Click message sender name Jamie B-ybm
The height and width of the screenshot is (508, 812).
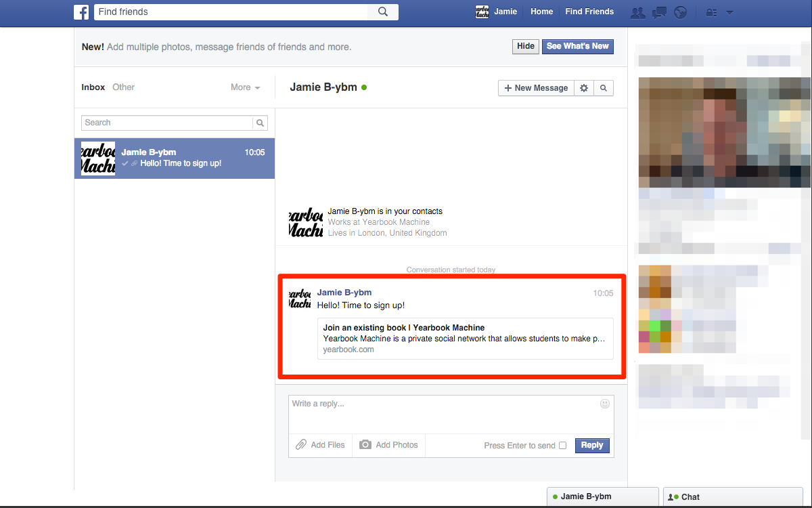tap(344, 293)
